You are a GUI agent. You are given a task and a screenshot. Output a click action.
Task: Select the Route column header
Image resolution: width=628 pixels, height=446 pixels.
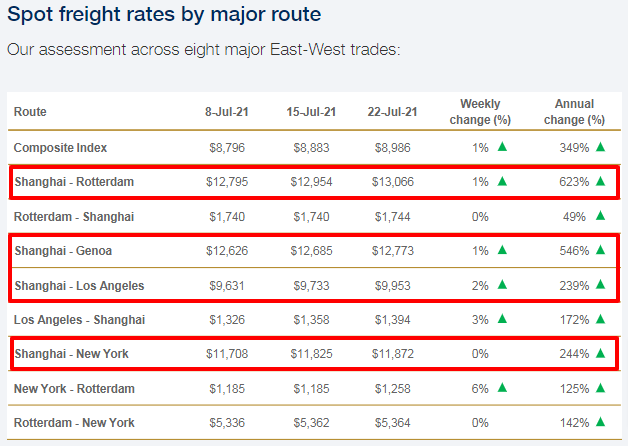click(30, 112)
